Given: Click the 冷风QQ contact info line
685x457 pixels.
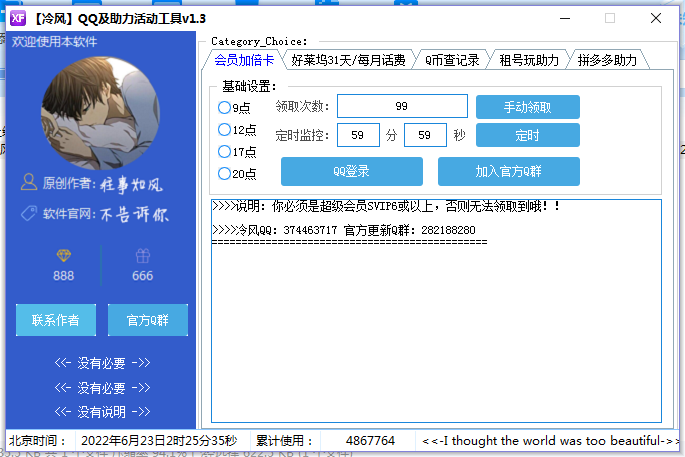Looking at the screenshot, I should pos(344,230).
